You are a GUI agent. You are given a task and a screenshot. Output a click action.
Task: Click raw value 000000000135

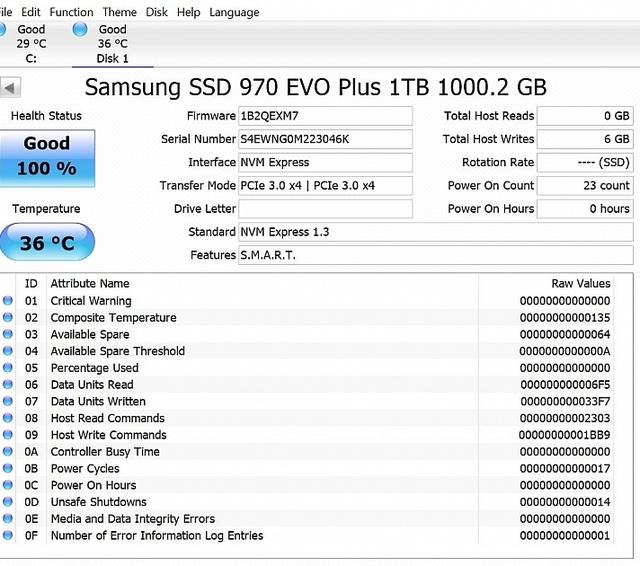[x=565, y=318]
